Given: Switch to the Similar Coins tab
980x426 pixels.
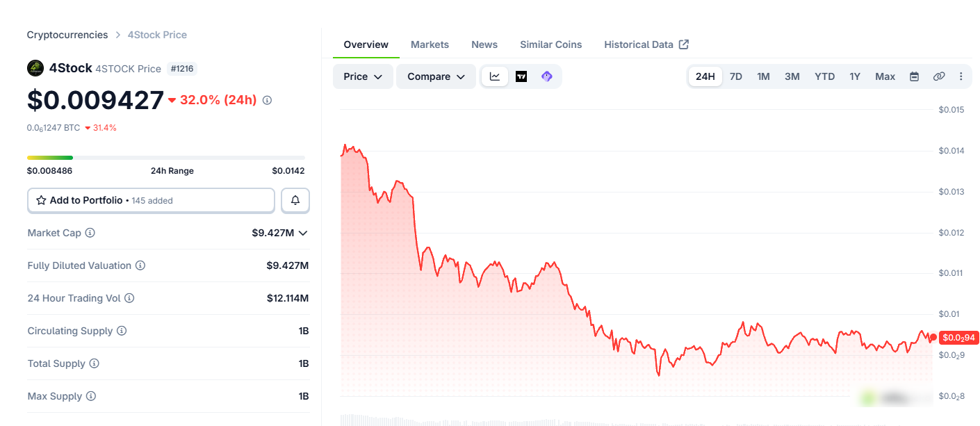Looking at the screenshot, I should click(551, 44).
